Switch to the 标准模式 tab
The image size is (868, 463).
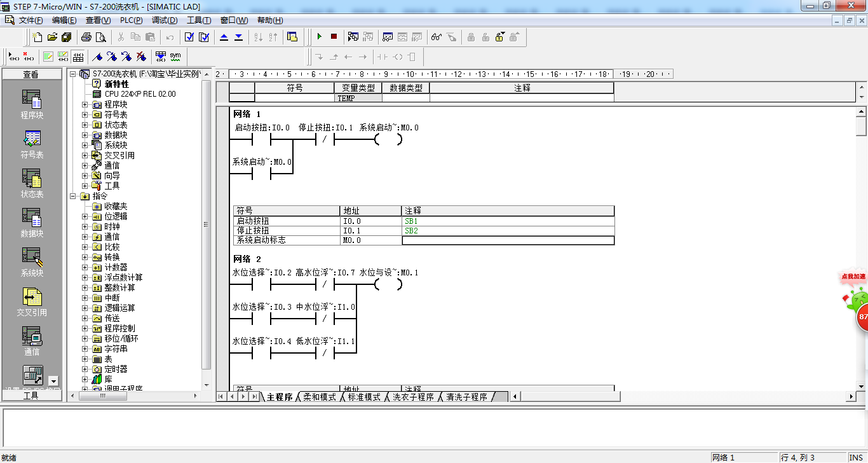coord(363,397)
